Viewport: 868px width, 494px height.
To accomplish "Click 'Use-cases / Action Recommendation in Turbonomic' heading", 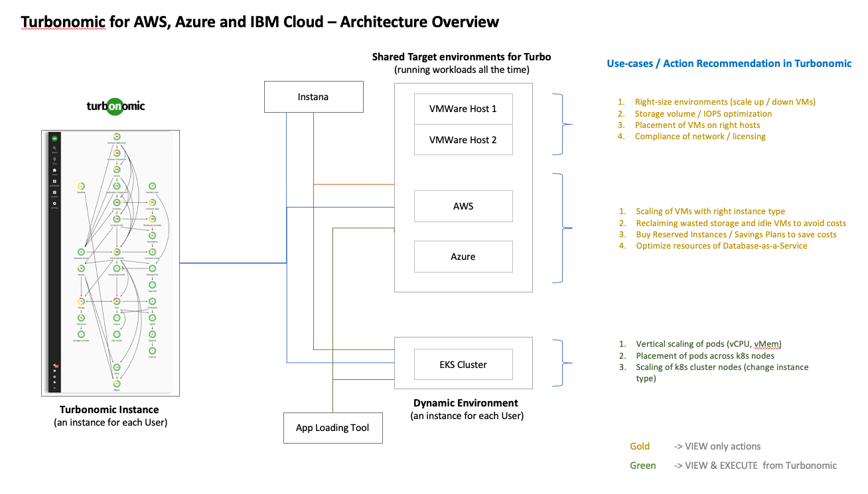I will (x=729, y=64).
